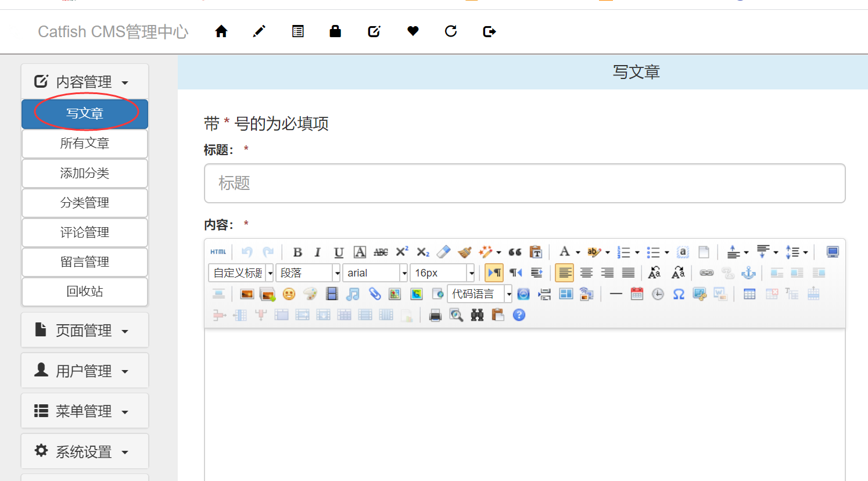
Task: Click the home icon in top navigation
Action: coord(221,31)
